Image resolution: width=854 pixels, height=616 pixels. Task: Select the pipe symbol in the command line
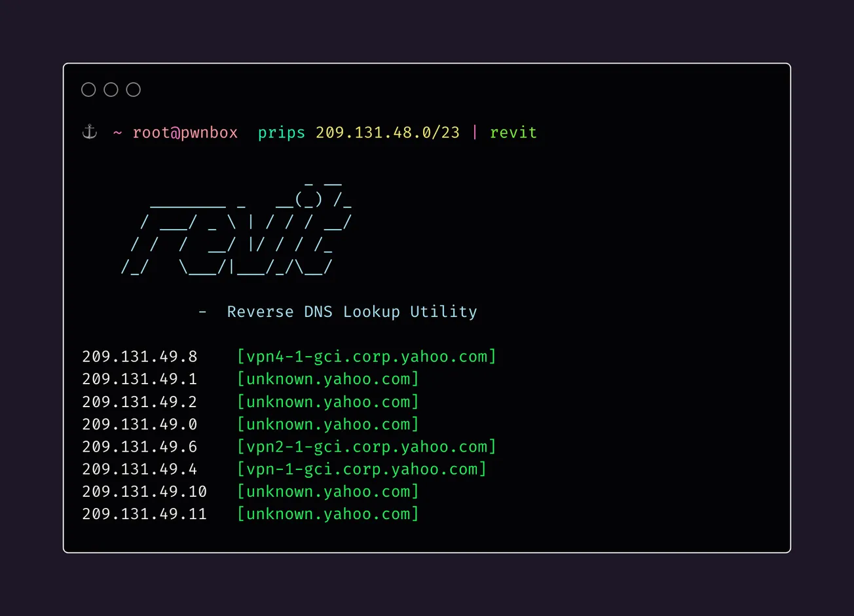point(474,132)
